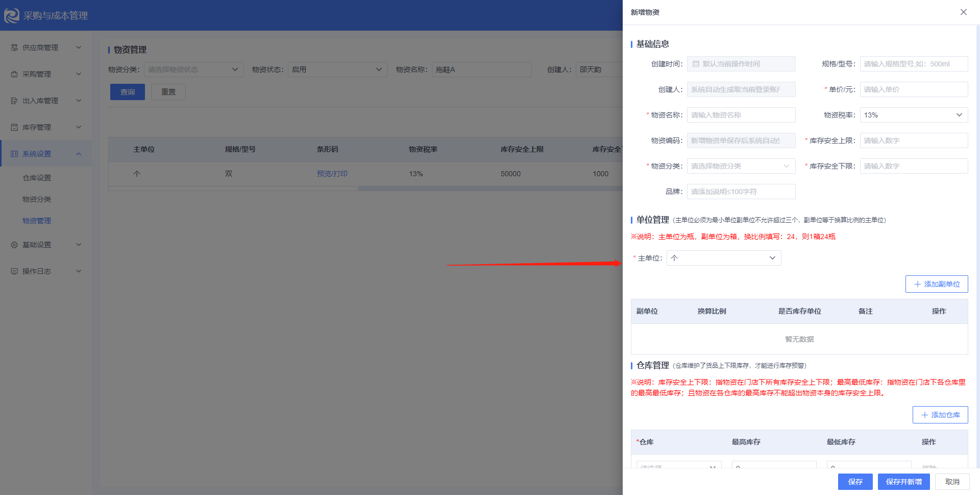The height and width of the screenshot is (495, 980).
Task: Click the 重置 button
Action: (168, 92)
